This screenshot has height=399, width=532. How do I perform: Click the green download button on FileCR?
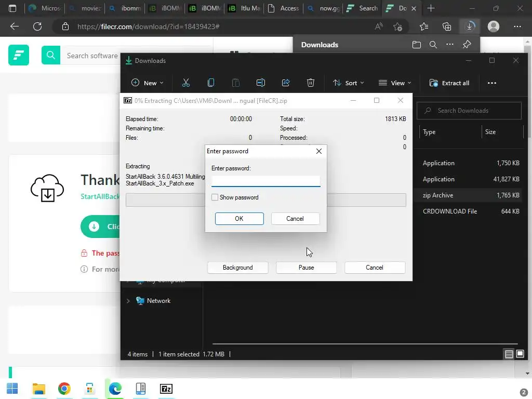pos(100,227)
